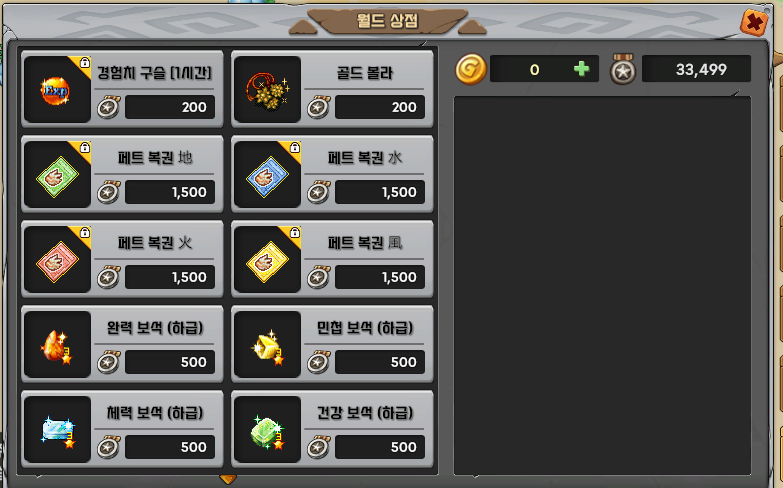Select the EXP orb item icon
The image size is (783, 488).
pos(57,89)
